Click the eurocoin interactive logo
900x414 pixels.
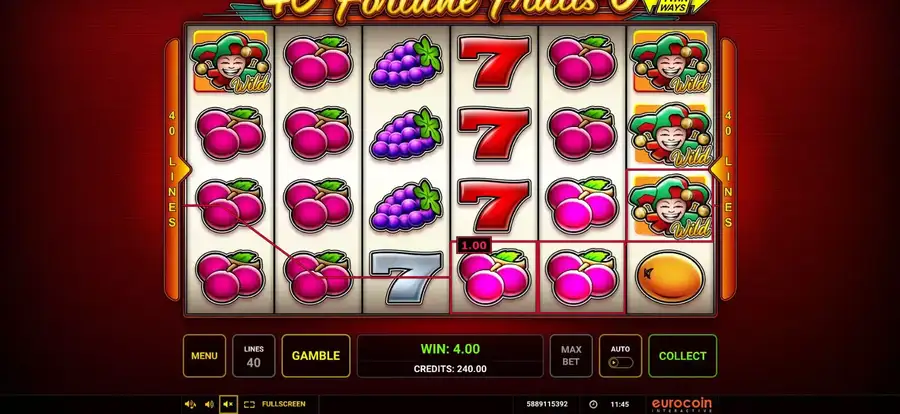point(681,404)
